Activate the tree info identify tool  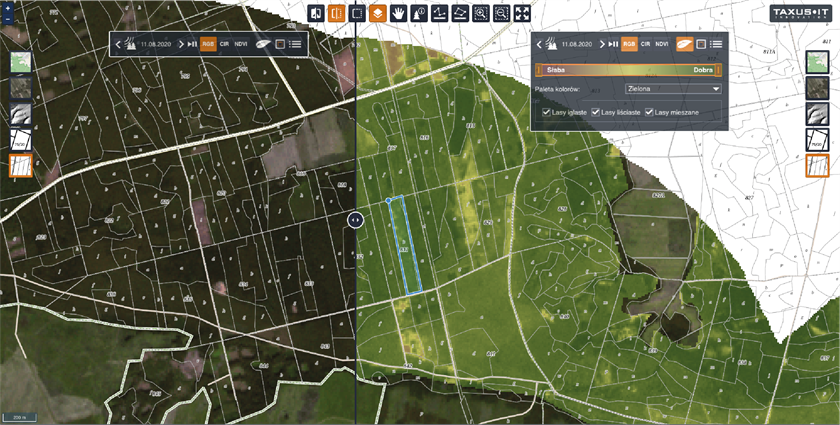tap(419, 13)
